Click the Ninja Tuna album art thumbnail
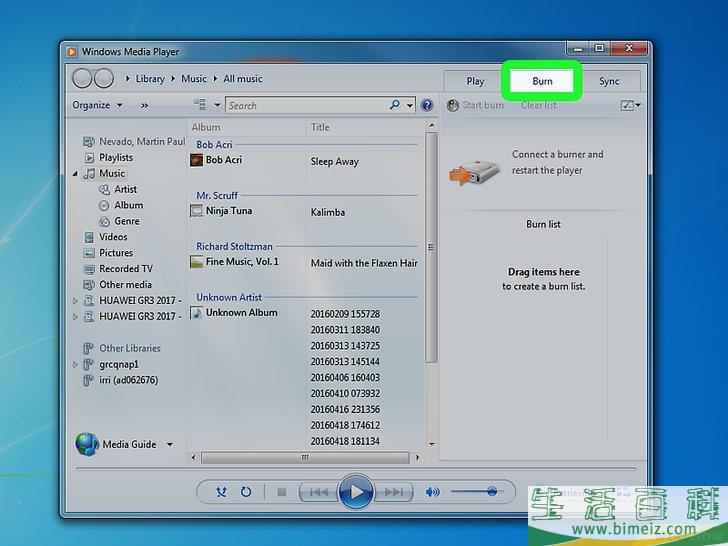Screen dimensions: 728x546 coord(196,211)
